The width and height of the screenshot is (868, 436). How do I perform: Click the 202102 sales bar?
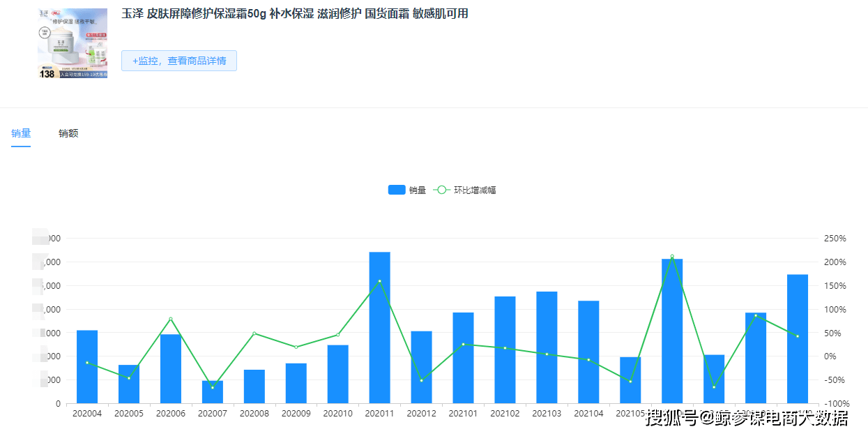[x=505, y=349]
